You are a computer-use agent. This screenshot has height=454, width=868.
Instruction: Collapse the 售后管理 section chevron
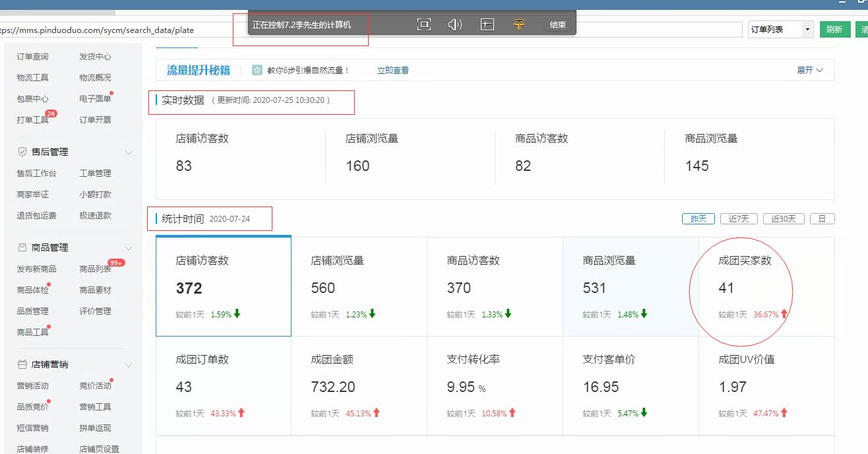click(129, 152)
